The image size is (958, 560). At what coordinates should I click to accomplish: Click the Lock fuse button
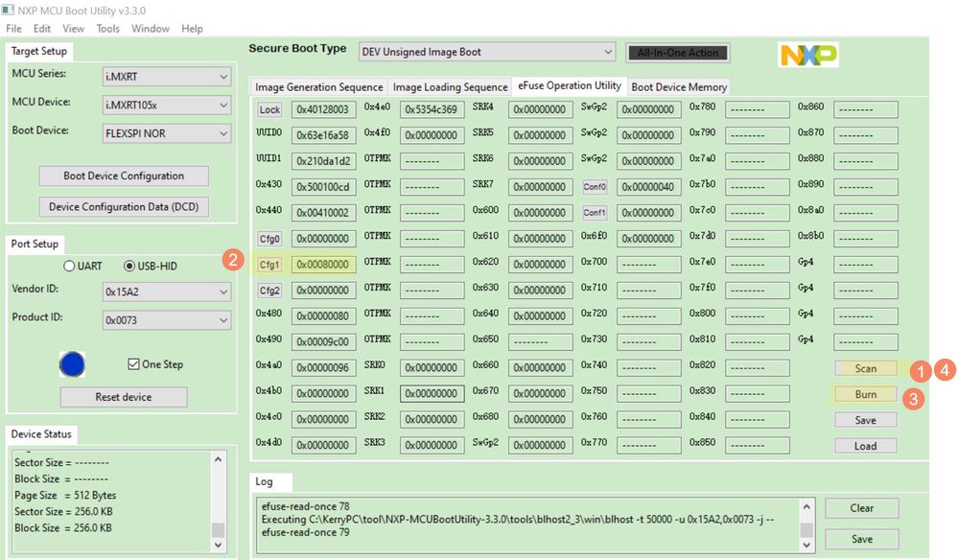(x=269, y=109)
